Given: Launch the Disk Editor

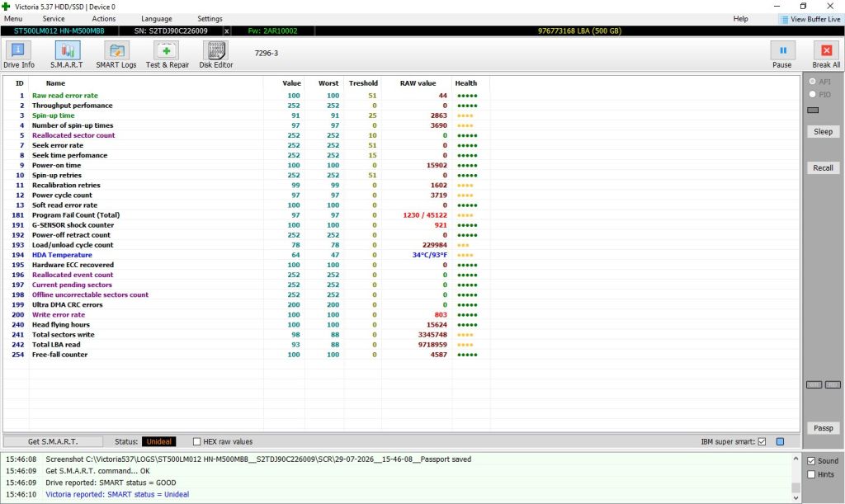Looking at the screenshot, I should pos(215,55).
